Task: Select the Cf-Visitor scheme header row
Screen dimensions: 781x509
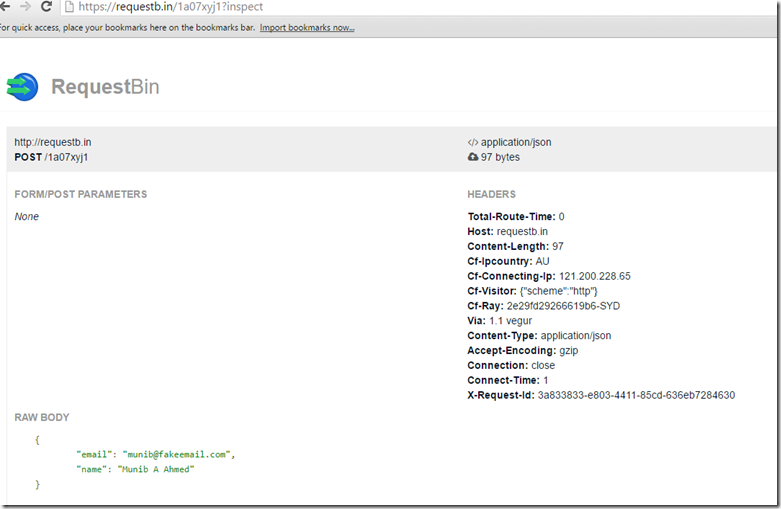Action: [x=532, y=291]
